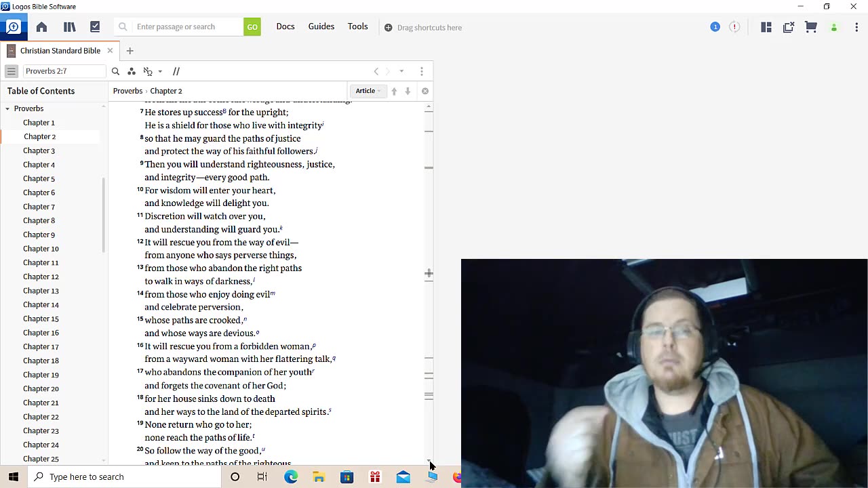Open the red alert notification icon

coord(734,27)
